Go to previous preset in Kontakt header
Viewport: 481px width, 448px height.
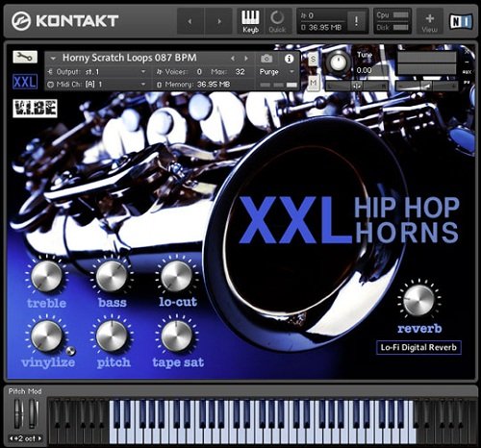[190, 21]
